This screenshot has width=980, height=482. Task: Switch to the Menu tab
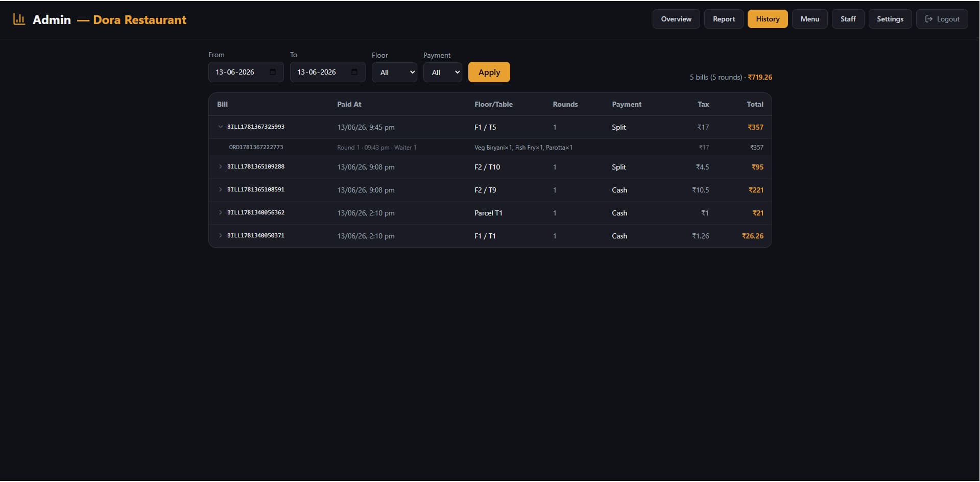click(810, 19)
